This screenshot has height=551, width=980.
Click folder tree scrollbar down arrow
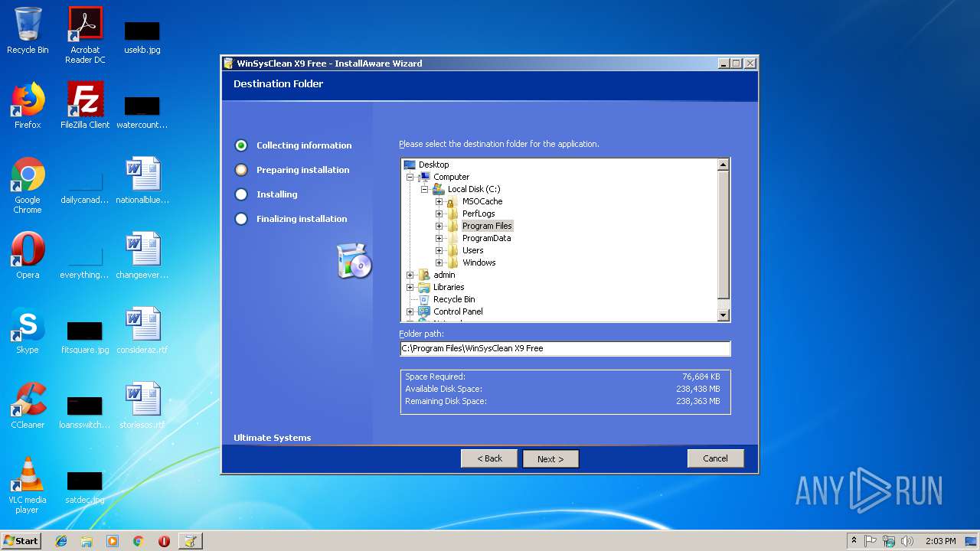pyautogui.click(x=723, y=315)
